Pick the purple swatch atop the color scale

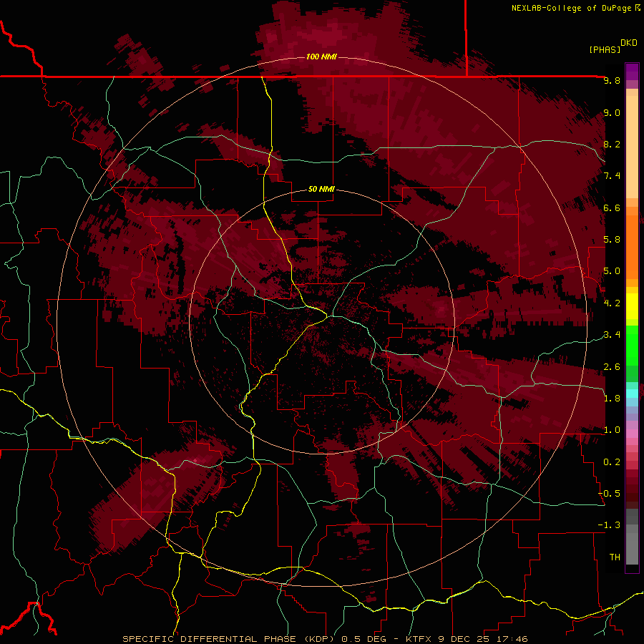coord(632,72)
